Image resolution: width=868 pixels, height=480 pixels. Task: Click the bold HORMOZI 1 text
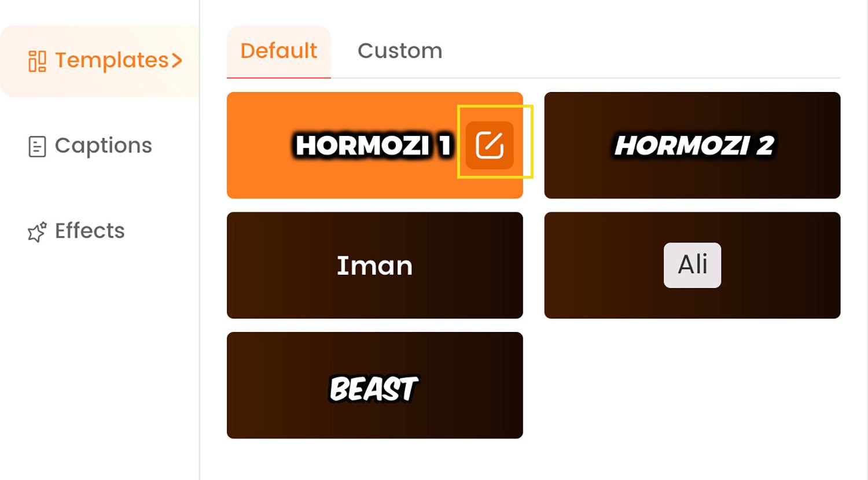point(373,146)
